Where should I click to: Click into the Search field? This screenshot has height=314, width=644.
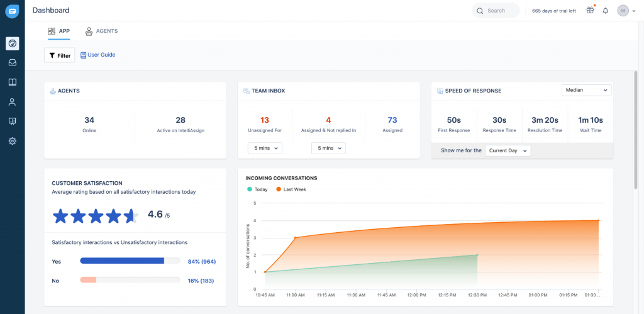click(x=496, y=11)
